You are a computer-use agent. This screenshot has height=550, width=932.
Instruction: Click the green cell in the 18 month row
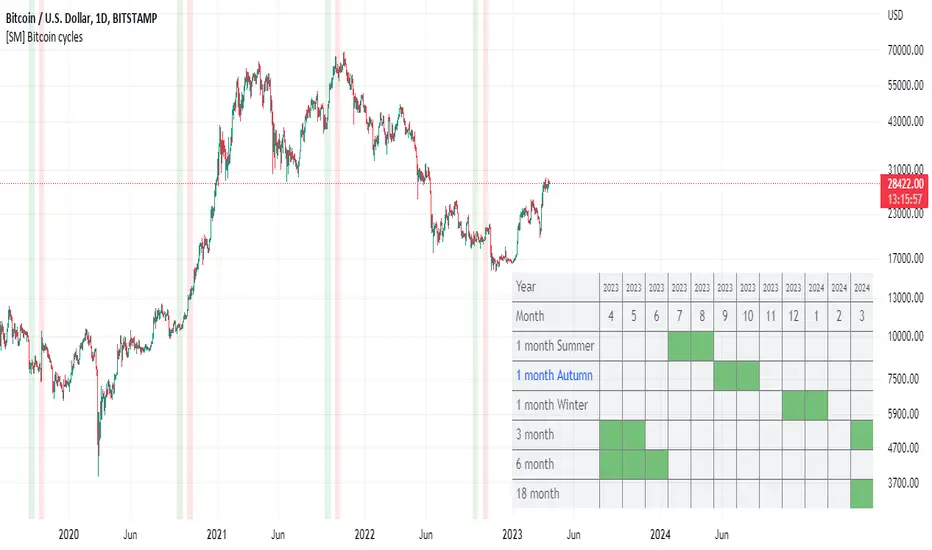coord(861,494)
